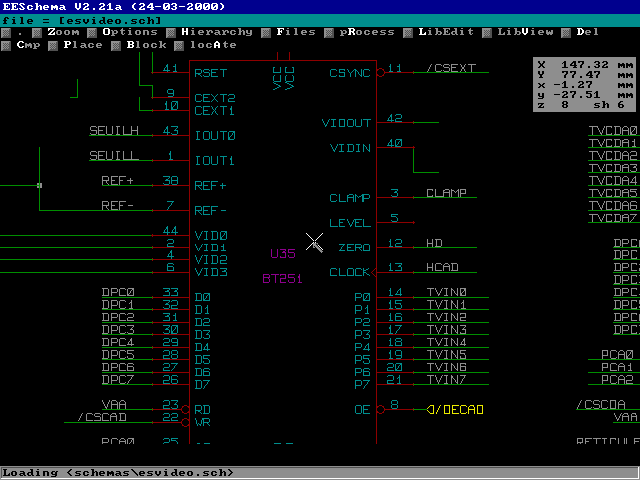Screen dimensions: 640x480
Task: Open the Hierarchy menu
Action: coord(217,32)
